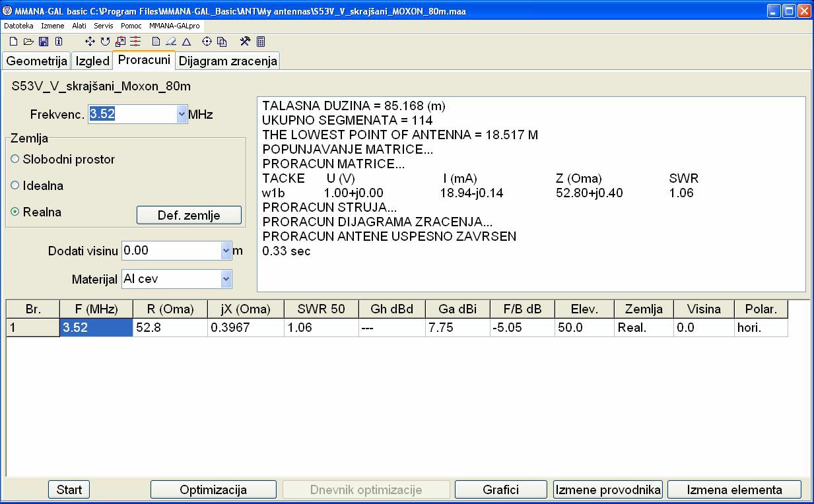Click the rotate arrow icon
The height and width of the screenshot is (504, 814).
click(106, 42)
